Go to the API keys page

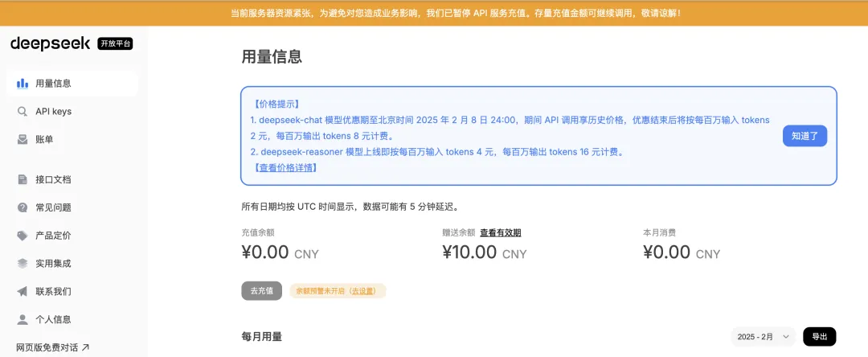[53, 112]
